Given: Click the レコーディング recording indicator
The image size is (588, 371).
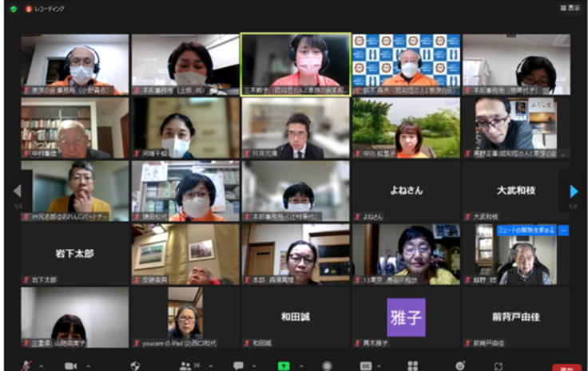Looking at the screenshot, I should 46,9.
